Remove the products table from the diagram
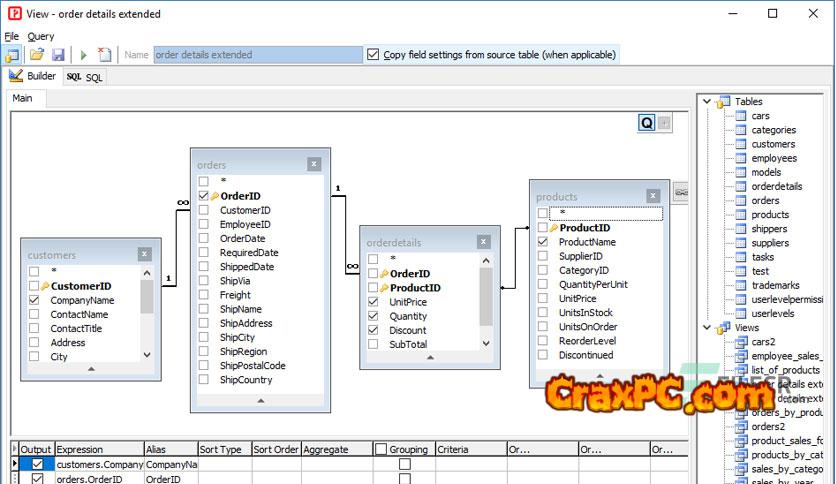 click(652, 196)
